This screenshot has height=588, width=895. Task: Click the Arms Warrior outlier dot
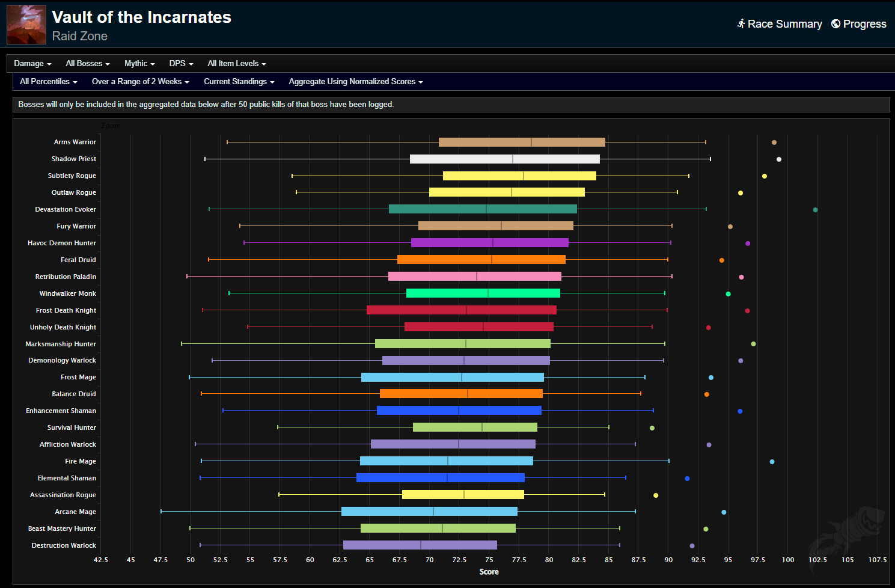[774, 142]
